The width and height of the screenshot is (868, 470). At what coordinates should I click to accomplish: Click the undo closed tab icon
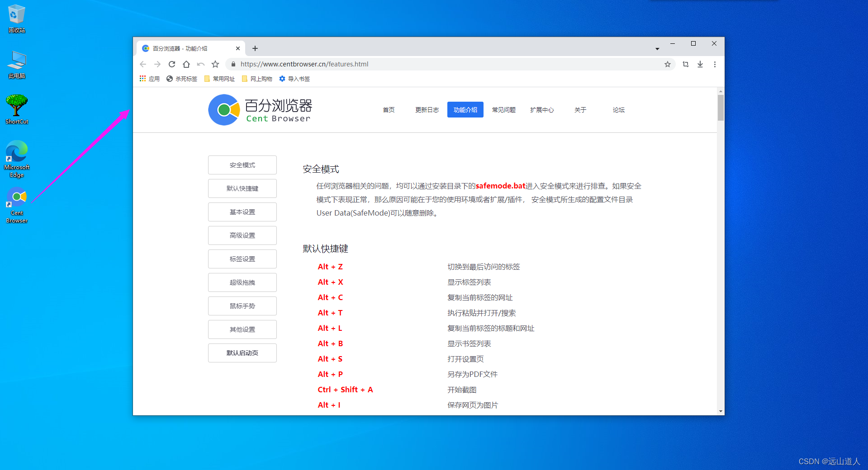[201, 64]
